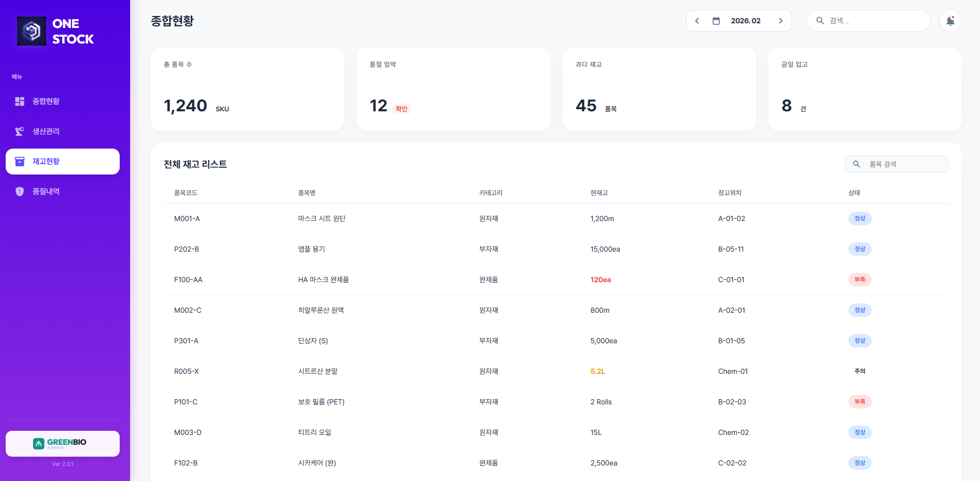This screenshot has width=980, height=481.
Task: Click the 생산관리 robot arm icon
Action: 20,132
